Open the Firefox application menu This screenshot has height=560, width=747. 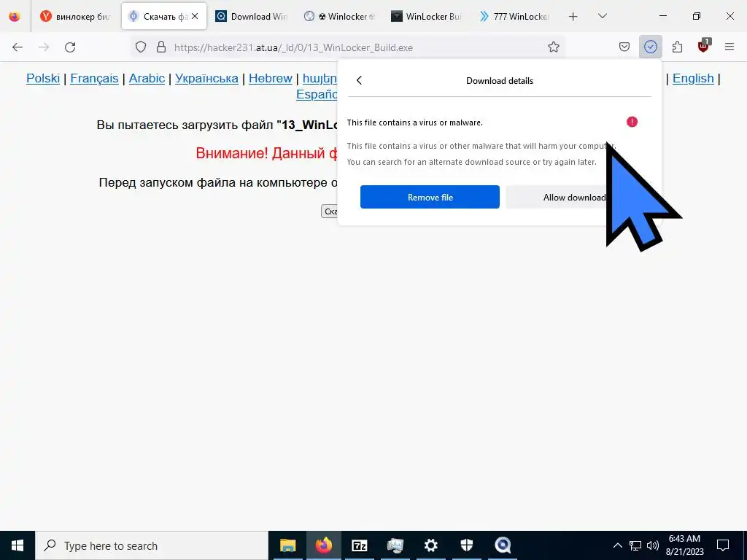pyautogui.click(x=729, y=47)
